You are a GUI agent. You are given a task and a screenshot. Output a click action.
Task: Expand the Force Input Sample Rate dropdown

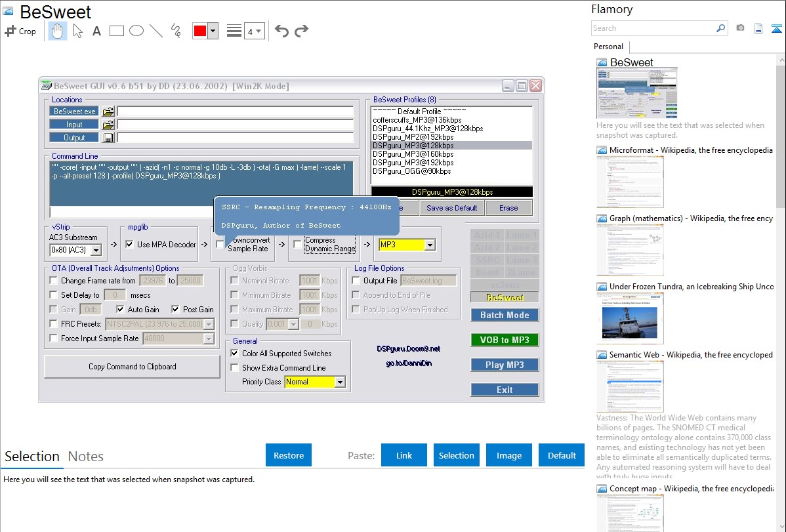pos(209,339)
